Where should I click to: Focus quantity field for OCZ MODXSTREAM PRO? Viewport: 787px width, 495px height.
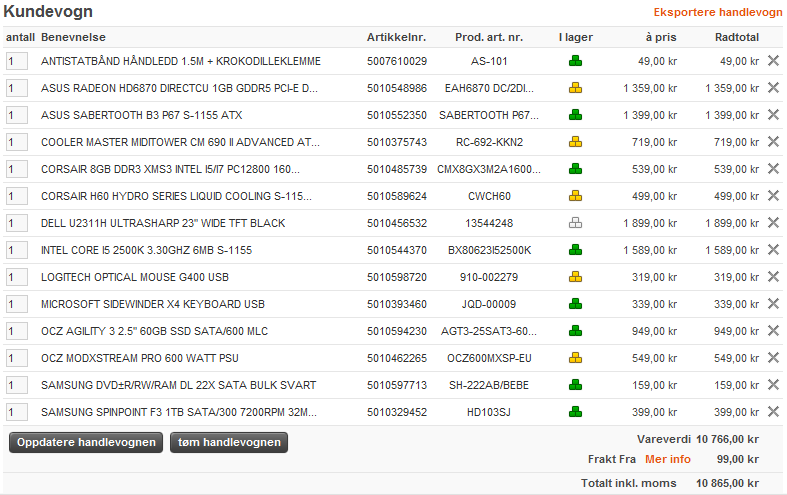[x=17, y=358]
